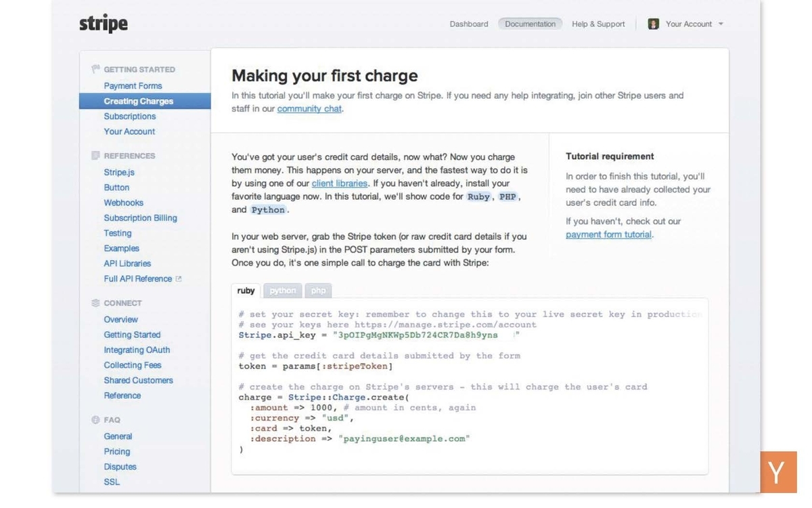Select Creating Charges in the sidebar

(145, 101)
